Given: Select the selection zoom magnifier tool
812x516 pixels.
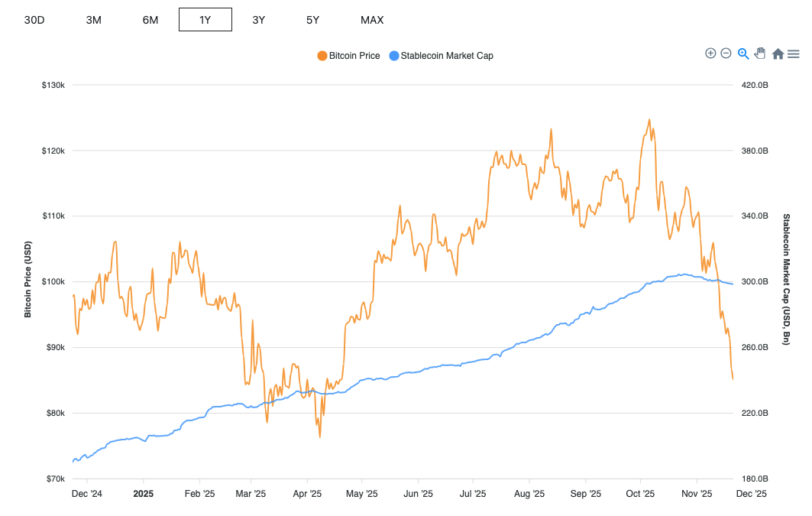Looking at the screenshot, I should click(x=742, y=54).
